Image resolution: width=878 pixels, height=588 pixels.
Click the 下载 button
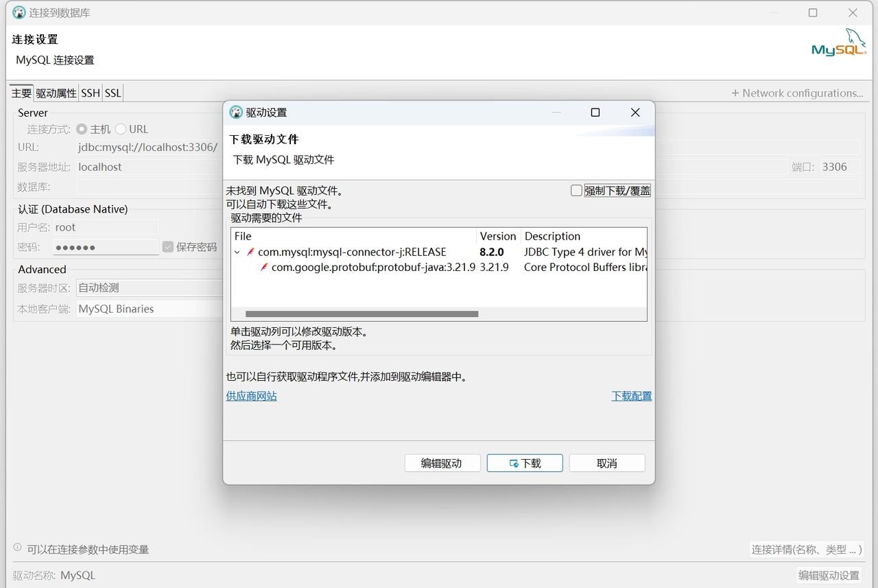[x=525, y=463]
